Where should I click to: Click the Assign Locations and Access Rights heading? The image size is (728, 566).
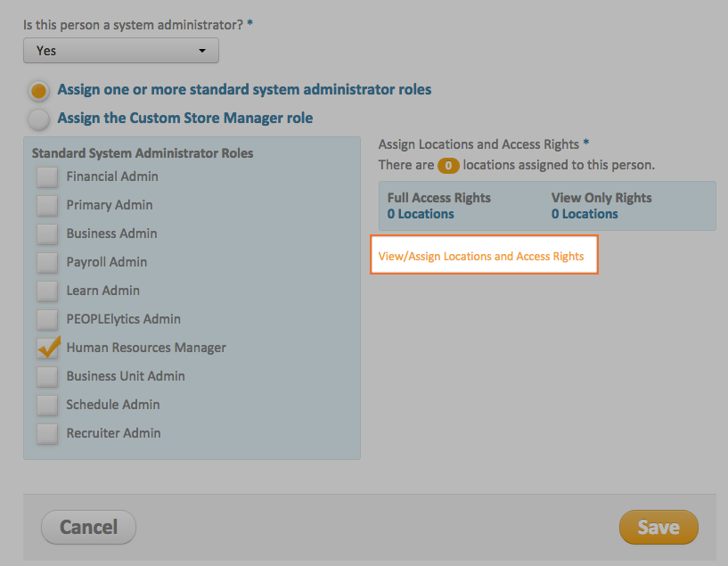479,144
